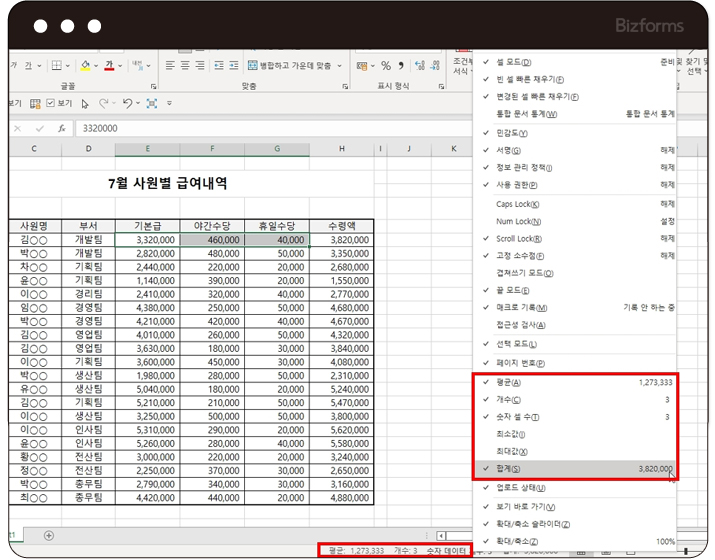Select 페이지 번호 menu entry
715x560 pixels.
pos(520,362)
